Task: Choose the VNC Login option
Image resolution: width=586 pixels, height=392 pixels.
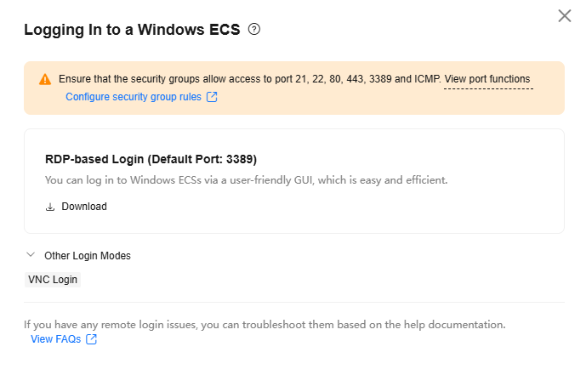Action: point(53,280)
